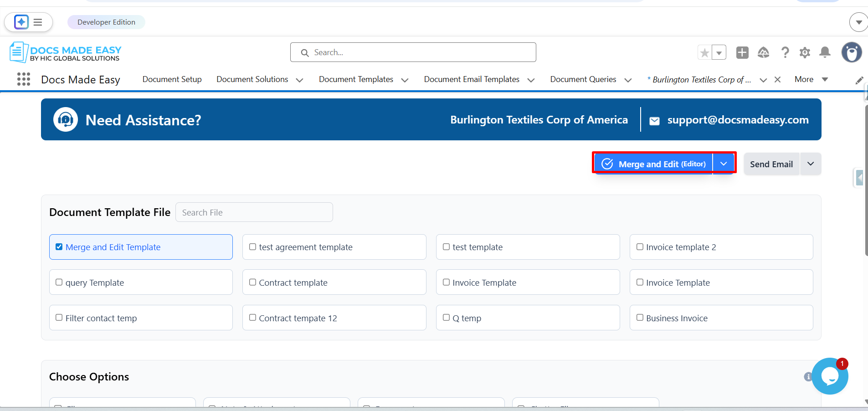Open the App Launcher grid icon
Image resolution: width=868 pixels, height=411 pixels.
23,79
